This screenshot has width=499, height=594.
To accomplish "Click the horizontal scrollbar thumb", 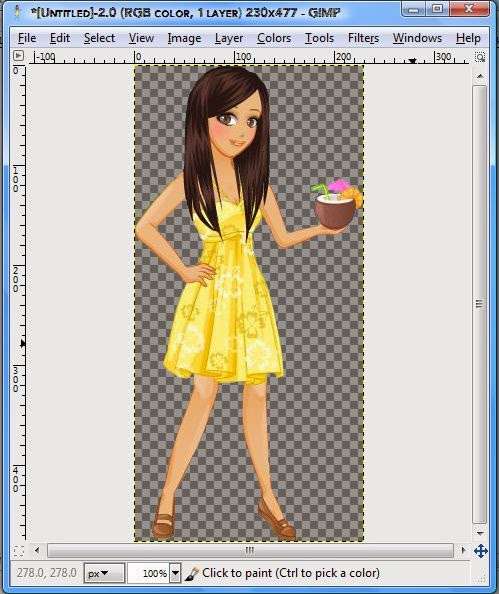I will tap(250, 550).
